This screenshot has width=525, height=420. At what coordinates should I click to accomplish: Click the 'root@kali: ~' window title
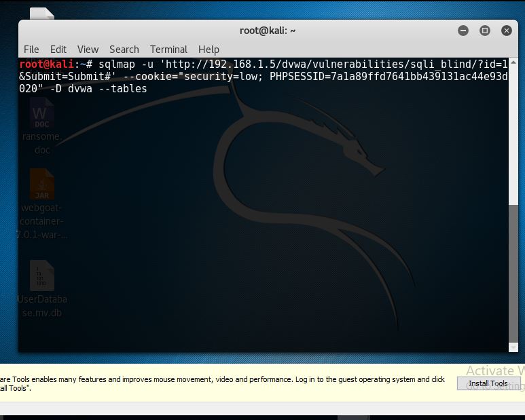point(268,31)
